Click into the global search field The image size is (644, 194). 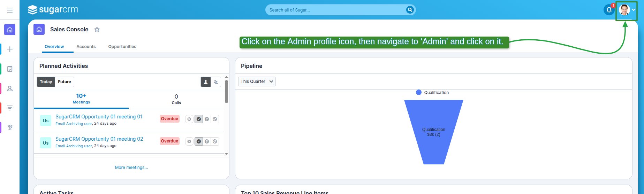(335, 10)
